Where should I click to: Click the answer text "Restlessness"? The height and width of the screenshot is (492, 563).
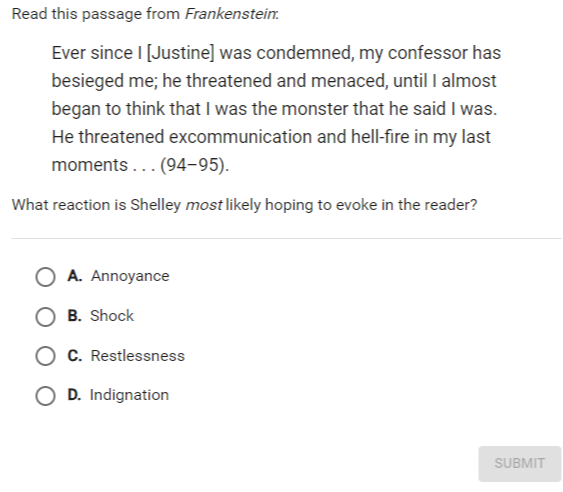(x=138, y=356)
